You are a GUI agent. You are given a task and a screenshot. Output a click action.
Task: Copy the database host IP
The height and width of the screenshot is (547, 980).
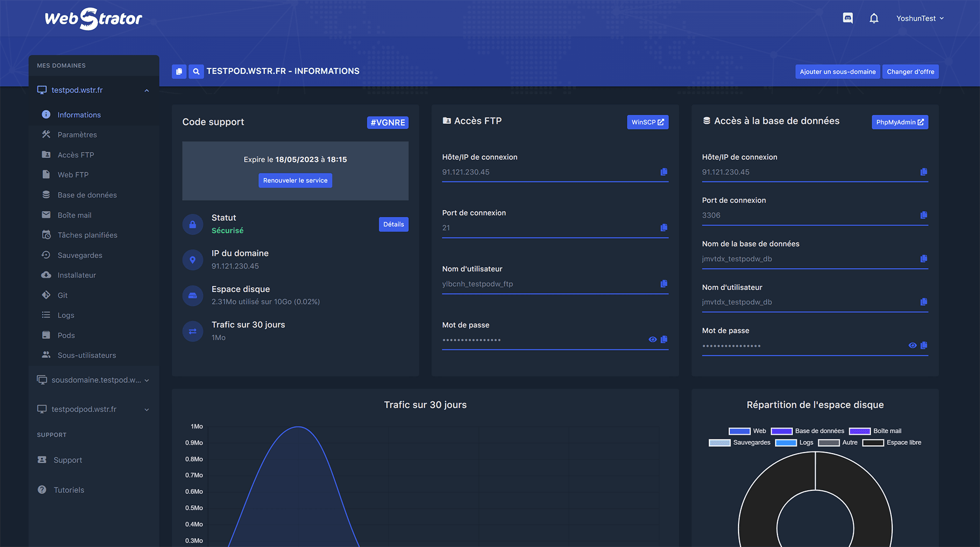[x=924, y=172]
